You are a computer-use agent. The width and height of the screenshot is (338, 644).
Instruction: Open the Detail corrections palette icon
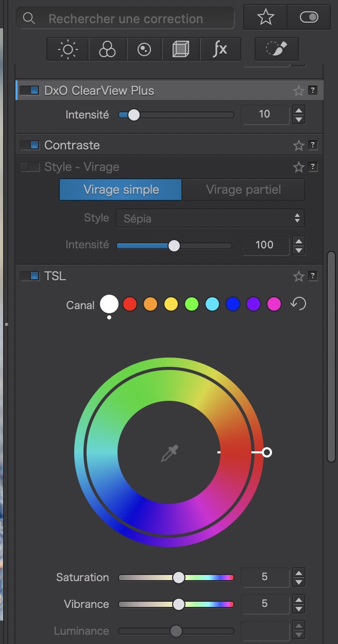tap(144, 49)
